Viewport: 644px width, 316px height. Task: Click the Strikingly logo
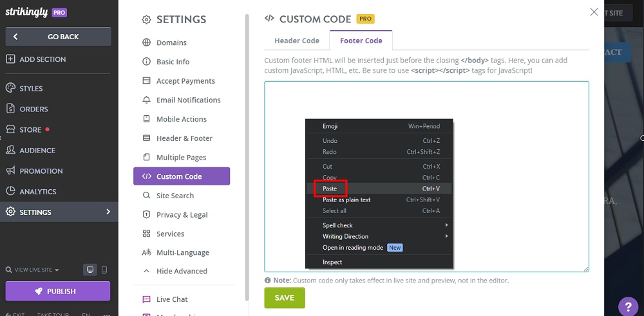click(26, 12)
